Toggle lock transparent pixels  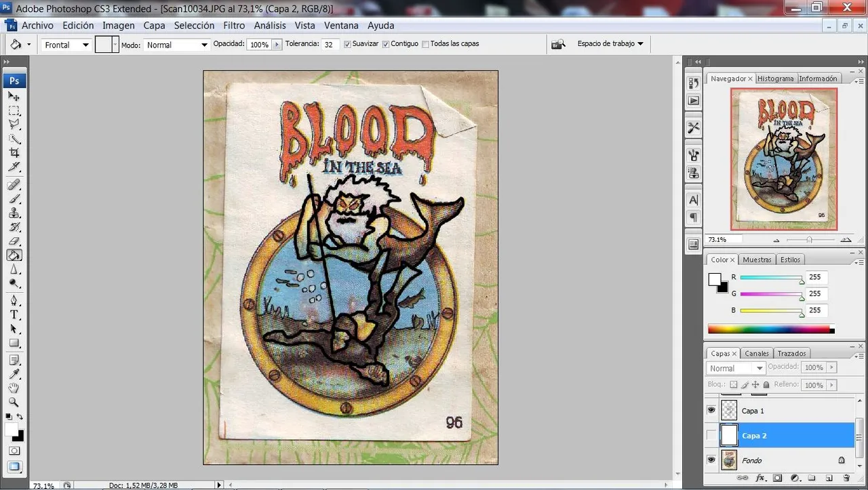(733, 384)
